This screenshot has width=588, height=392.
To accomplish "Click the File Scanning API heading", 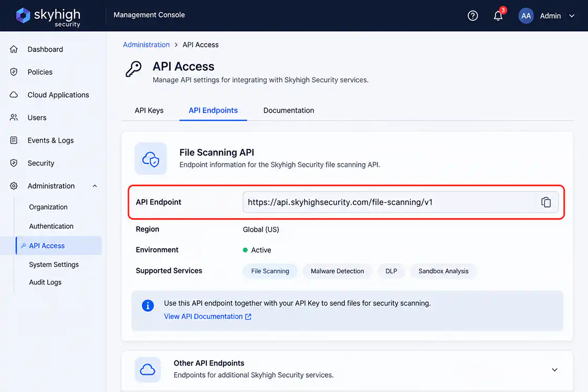I will pos(217,153).
